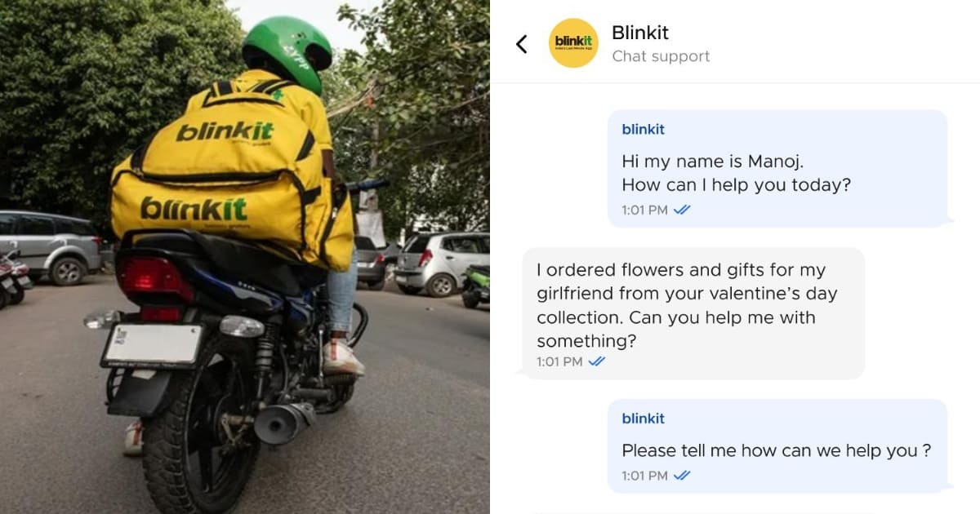Click the blinkit logo on the lower delivery bag
This screenshot has height=514, width=980.
(194, 209)
